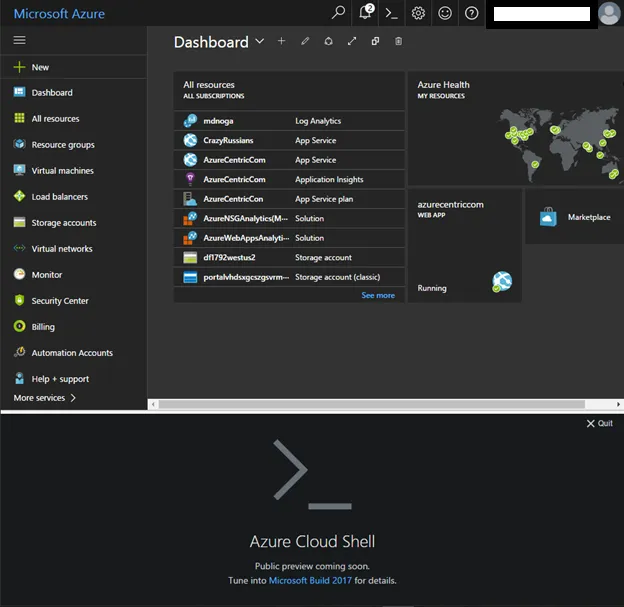
Task: Open AzureCentricCom Application Insights row
Action: click(x=289, y=179)
